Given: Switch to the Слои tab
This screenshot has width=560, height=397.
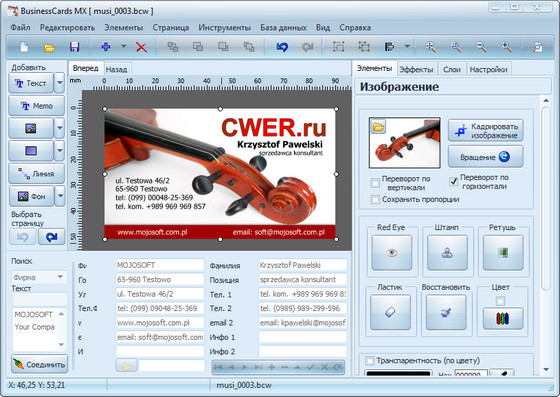Looking at the screenshot, I should [x=452, y=69].
